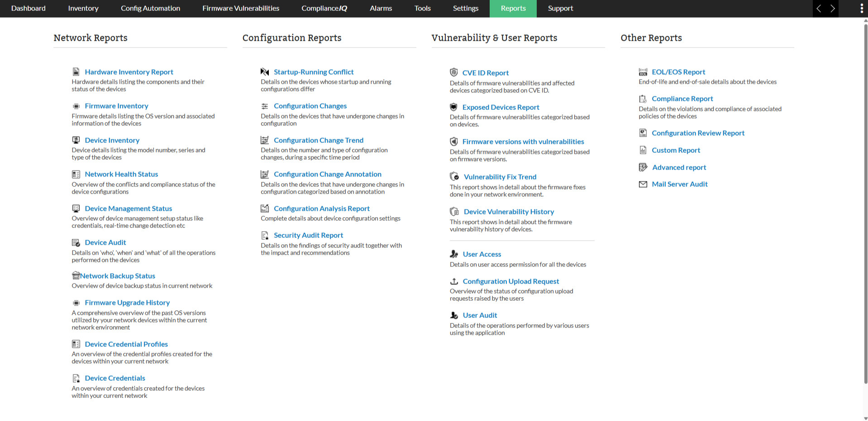The width and height of the screenshot is (868, 421).
Task: Click the page vertical scrollbar
Action: tap(866, 203)
